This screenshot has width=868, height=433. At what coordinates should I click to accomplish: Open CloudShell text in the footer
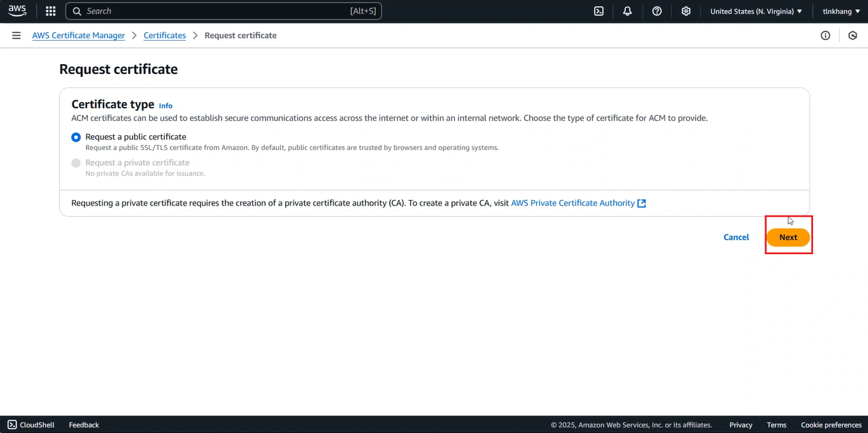click(x=37, y=425)
